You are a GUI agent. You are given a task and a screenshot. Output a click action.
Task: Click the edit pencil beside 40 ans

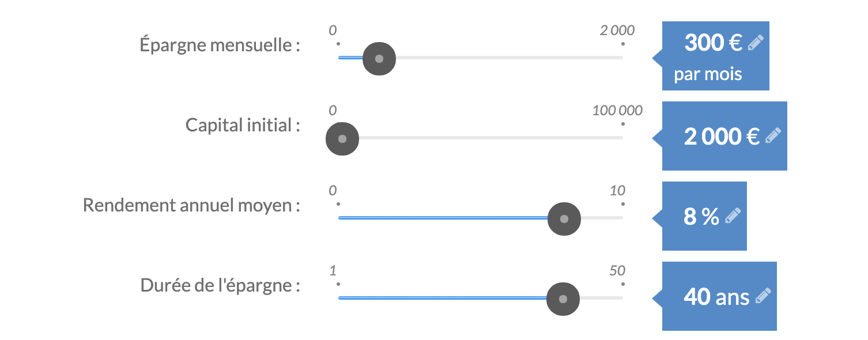(763, 296)
